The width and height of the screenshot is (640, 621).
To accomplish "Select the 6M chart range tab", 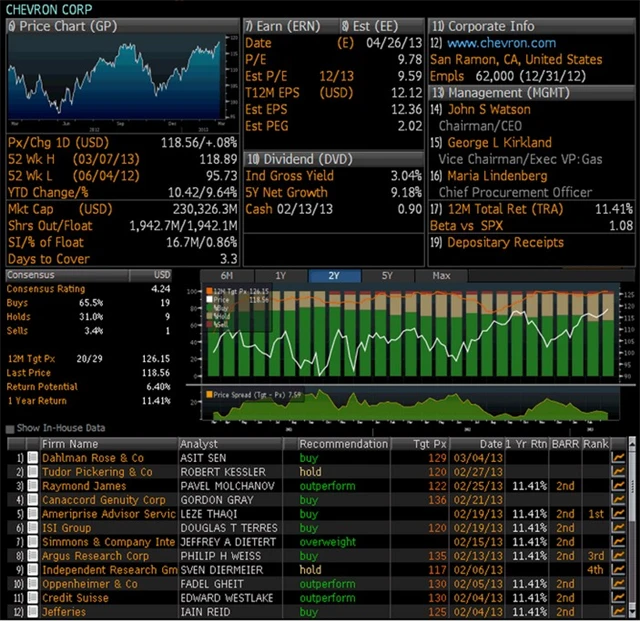I will click(x=227, y=275).
